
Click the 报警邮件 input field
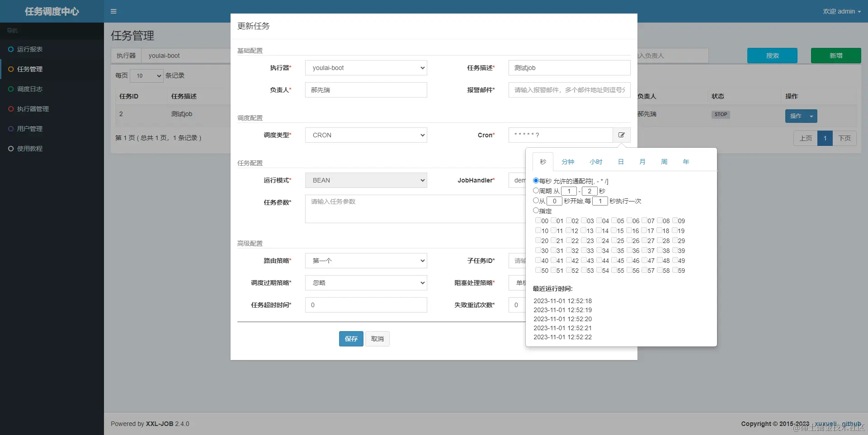[x=570, y=90]
